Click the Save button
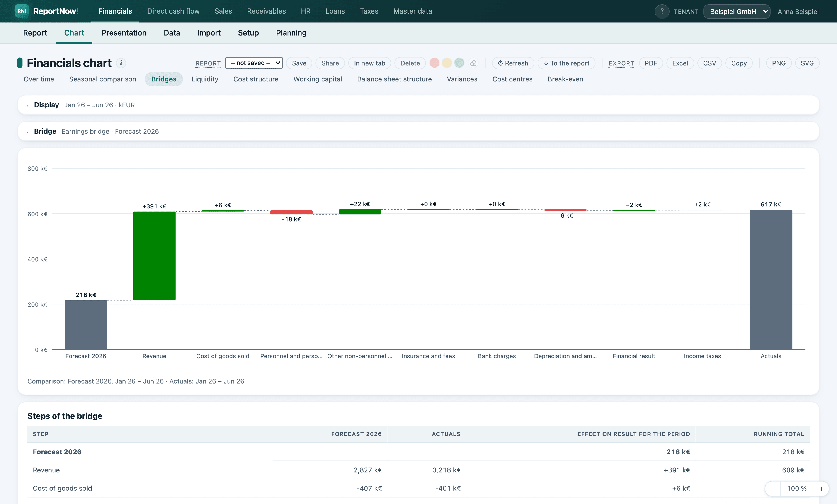This screenshot has width=837, height=504. click(x=299, y=63)
